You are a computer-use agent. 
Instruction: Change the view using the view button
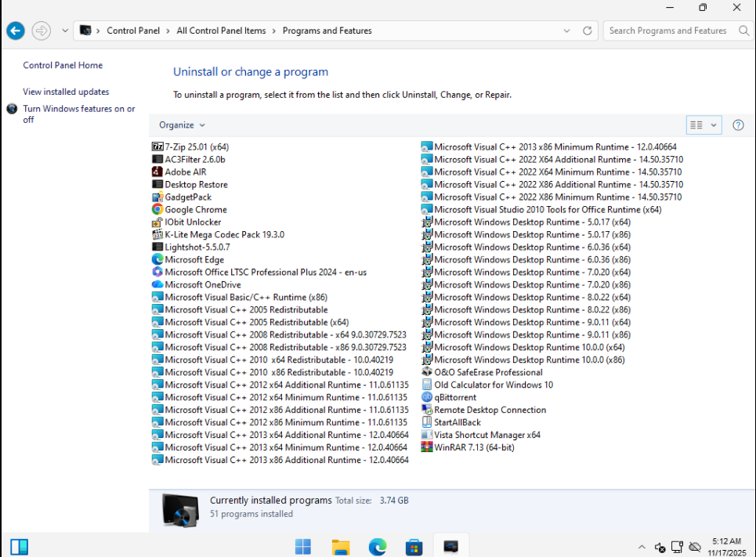(x=696, y=125)
